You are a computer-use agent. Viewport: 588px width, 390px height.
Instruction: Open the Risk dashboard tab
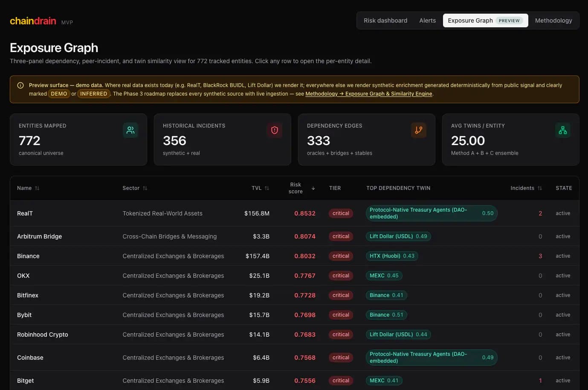(385, 20)
